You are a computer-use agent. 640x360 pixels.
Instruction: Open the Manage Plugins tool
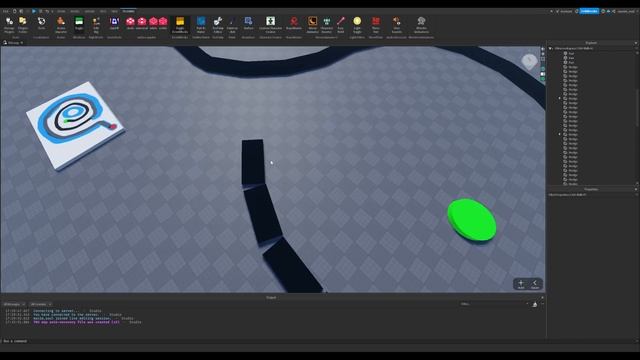coord(9,24)
